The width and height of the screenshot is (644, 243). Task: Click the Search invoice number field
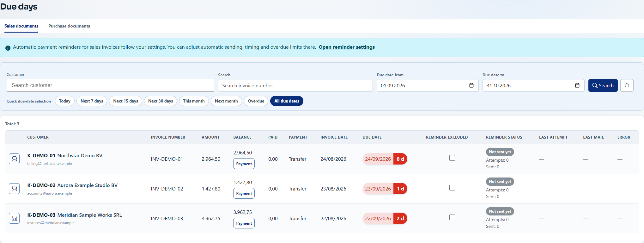(x=295, y=85)
